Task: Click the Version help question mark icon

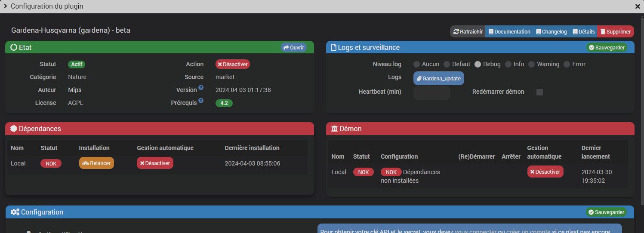Action: [201, 88]
